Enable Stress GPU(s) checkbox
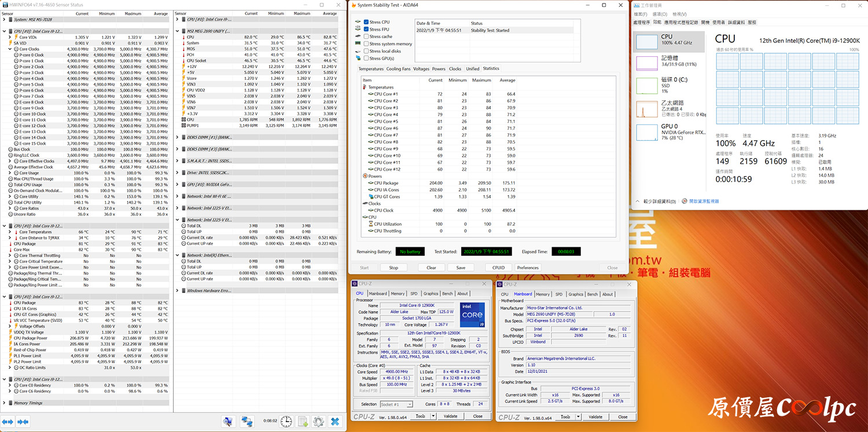Viewport: 868px width, 432px height. pyautogui.click(x=366, y=58)
